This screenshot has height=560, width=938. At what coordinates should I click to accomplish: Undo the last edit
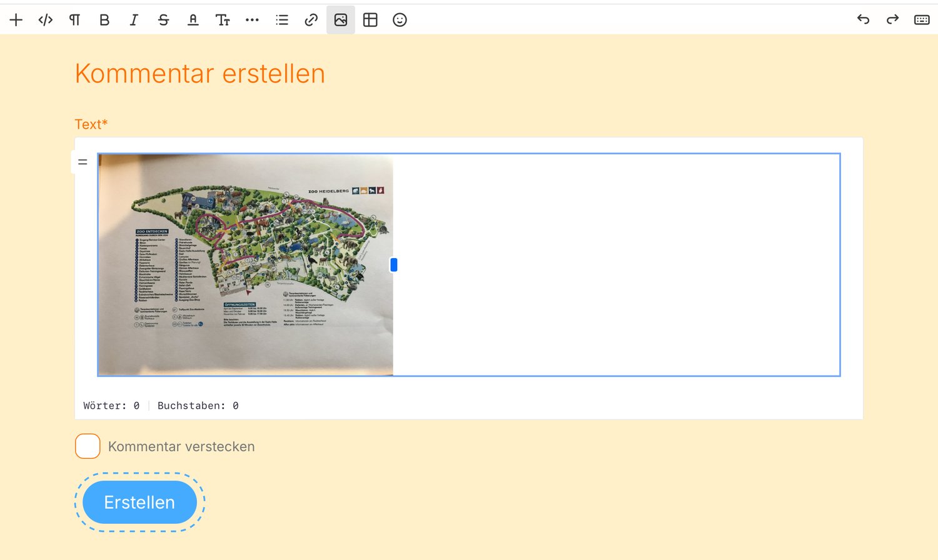tap(863, 20)
